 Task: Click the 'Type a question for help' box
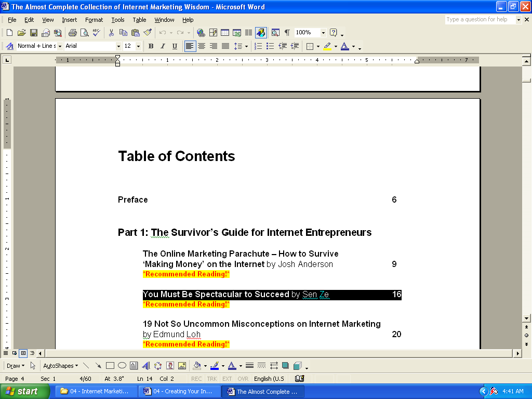click(x=480, y=20)
